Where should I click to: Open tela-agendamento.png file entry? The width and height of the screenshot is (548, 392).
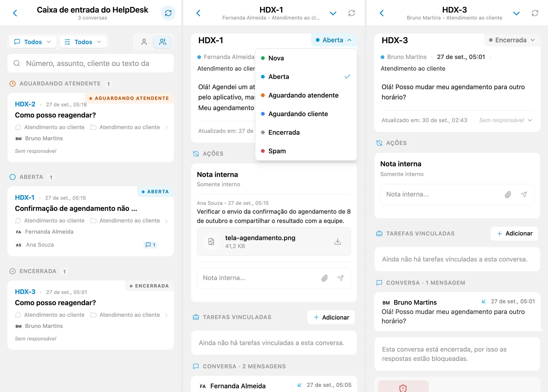pyautogui.click(x=274, y=241)
